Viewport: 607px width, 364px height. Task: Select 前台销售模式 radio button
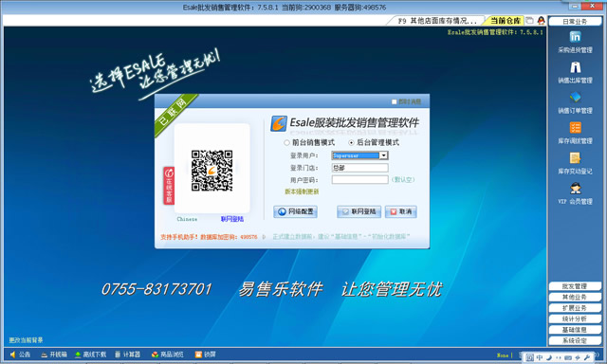pos(286,143)
